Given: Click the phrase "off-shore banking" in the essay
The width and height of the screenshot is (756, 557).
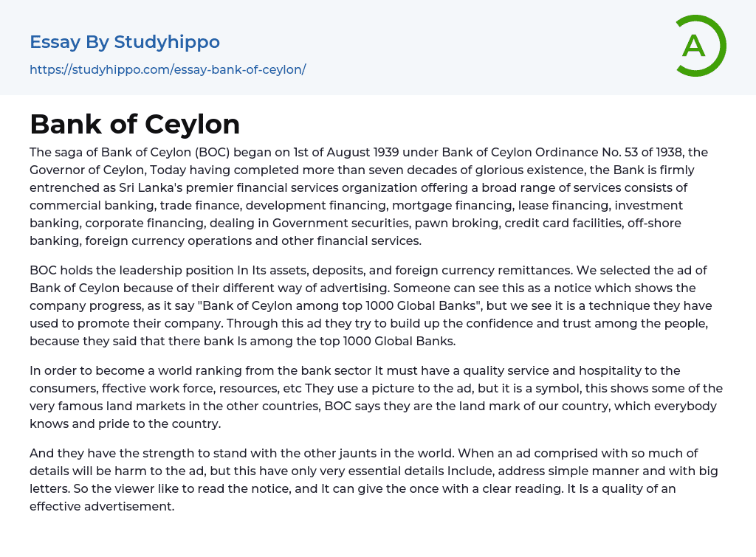Looking at the screenshot, I should pos(679,223).
